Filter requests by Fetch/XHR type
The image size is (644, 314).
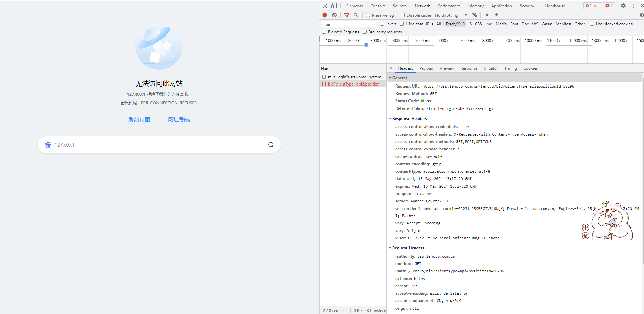455,24
